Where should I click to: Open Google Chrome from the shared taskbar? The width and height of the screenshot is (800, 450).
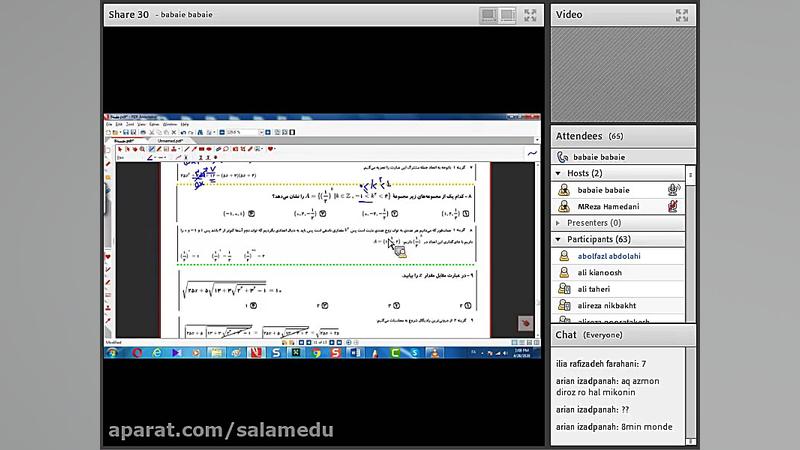click(x=316, y=353)
